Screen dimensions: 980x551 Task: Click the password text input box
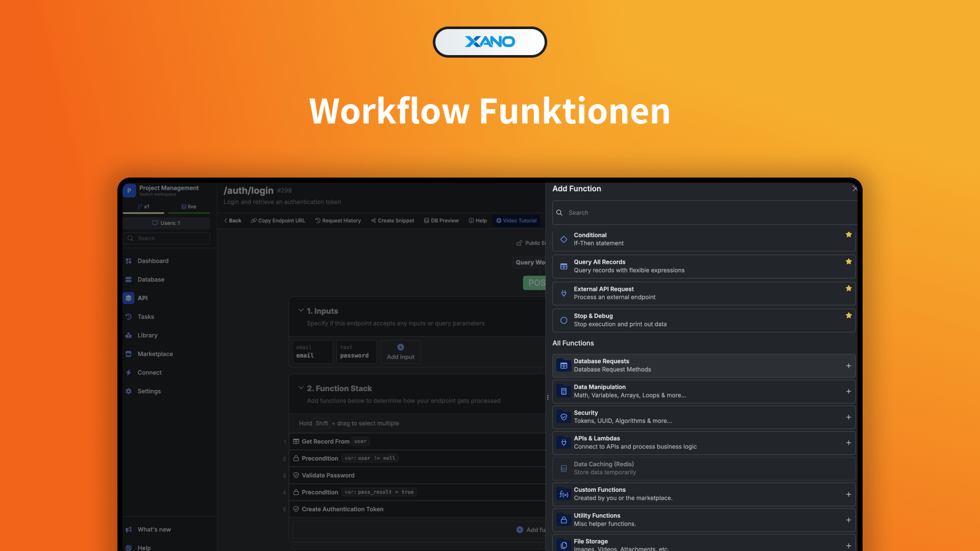coord(356,352)
